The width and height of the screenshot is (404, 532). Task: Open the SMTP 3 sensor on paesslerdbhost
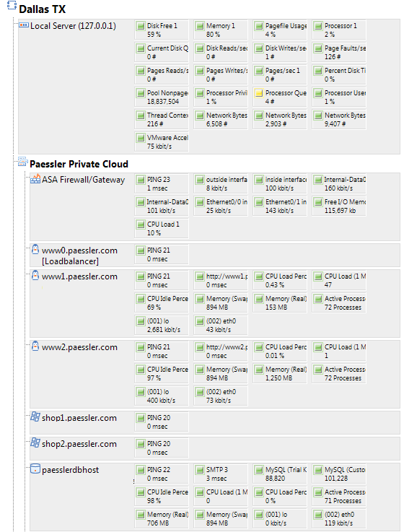[221, 474]
